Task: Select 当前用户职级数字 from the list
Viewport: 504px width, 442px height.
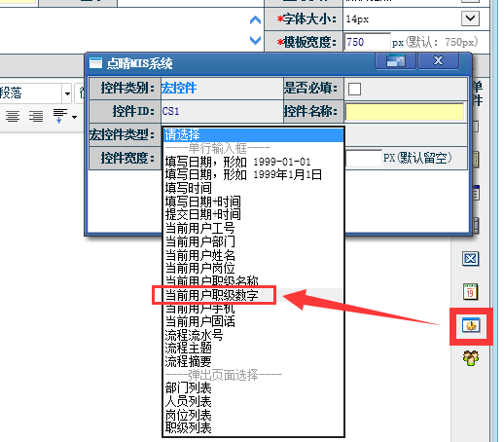Action: coord(212,295)
